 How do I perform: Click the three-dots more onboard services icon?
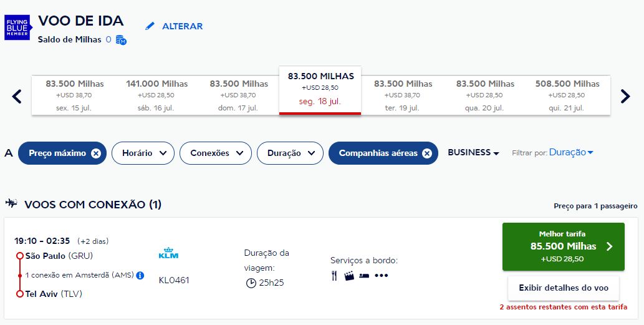point(381,276)
